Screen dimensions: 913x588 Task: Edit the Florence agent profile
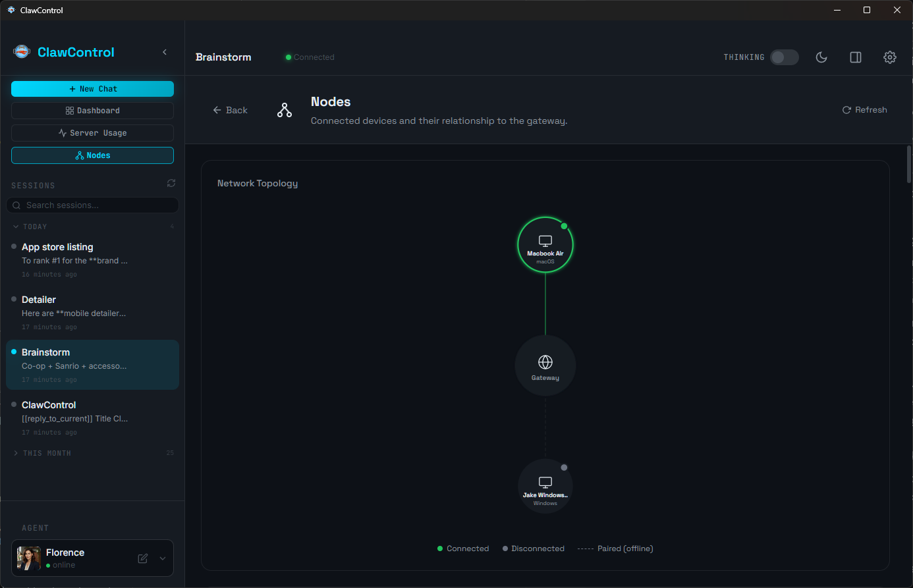(x=142, y=558)
